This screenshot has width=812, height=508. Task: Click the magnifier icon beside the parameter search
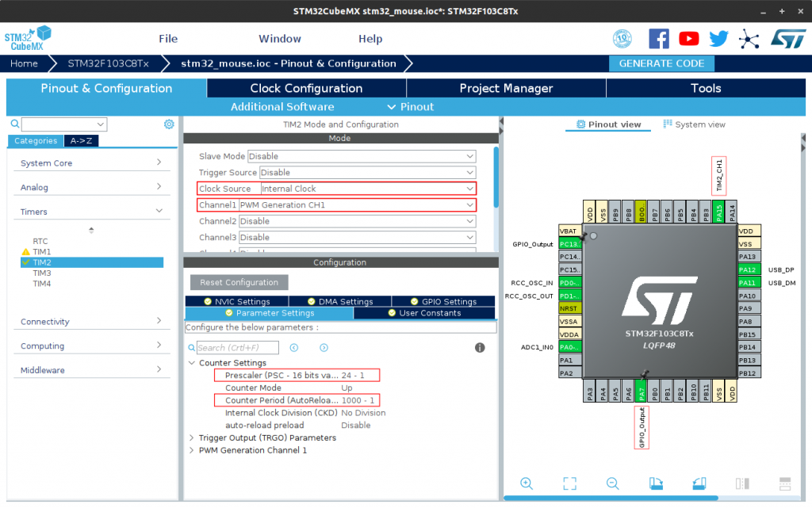tap(192, 348)
